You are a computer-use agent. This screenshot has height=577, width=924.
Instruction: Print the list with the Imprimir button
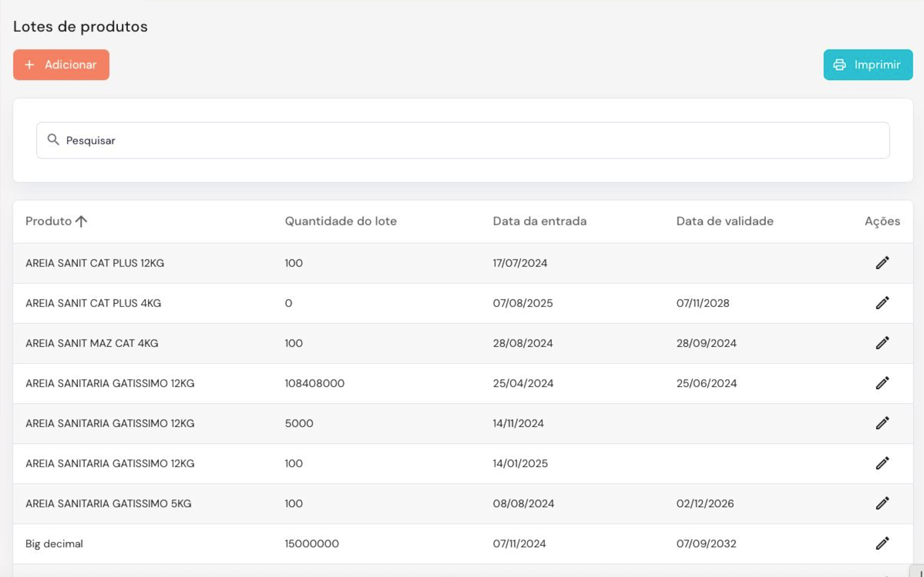click(x=867, y=65)
